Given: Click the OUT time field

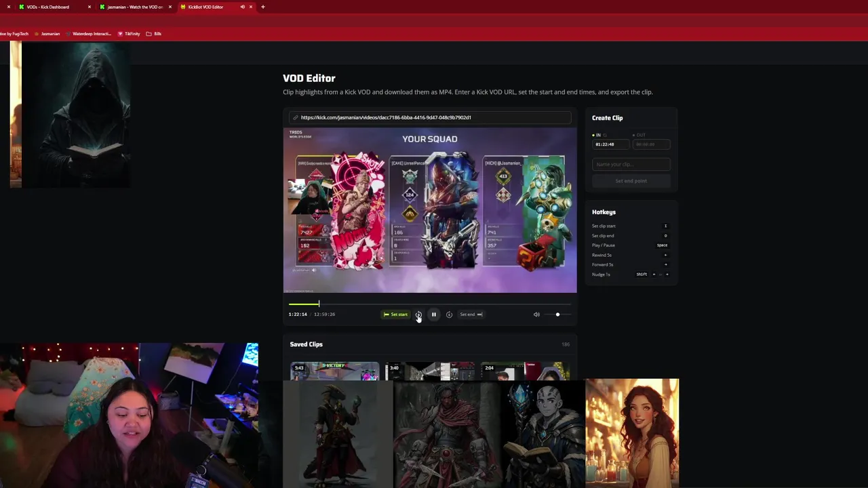Looking at the screenshot, I should click(x=651, y=144).
